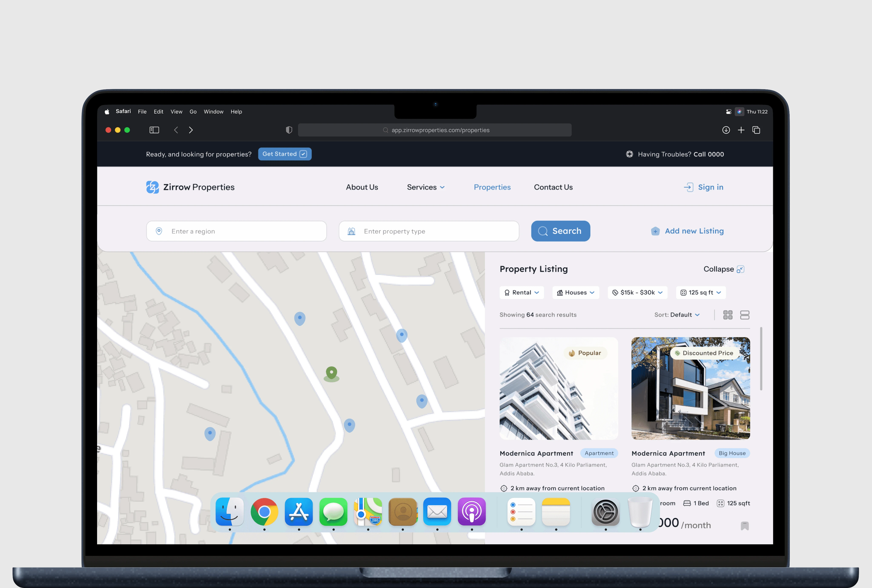Expand the Services nav menu
The image size is (872, 588).
(x=426, y=187)
